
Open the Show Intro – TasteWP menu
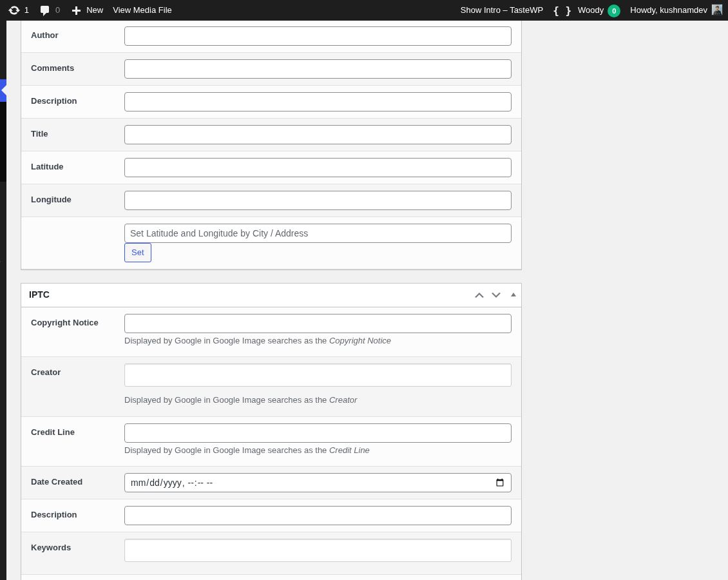tap(502, 10)
